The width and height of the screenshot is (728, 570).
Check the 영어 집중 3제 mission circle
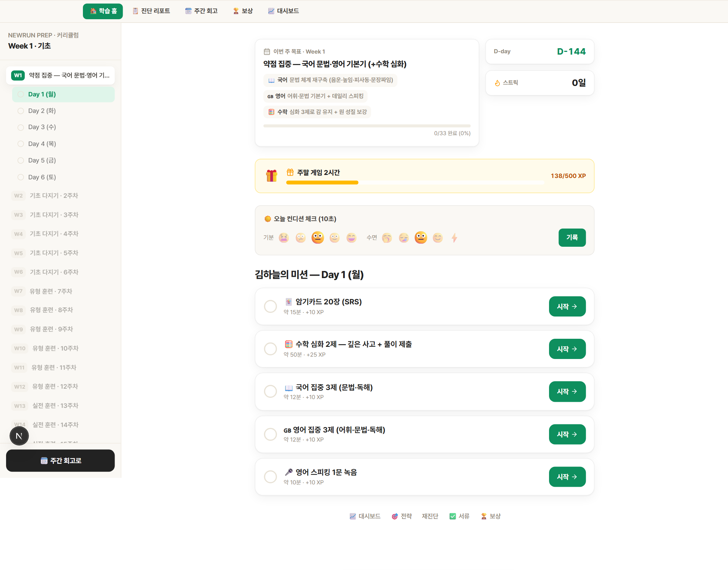click(x=270, y=434)
